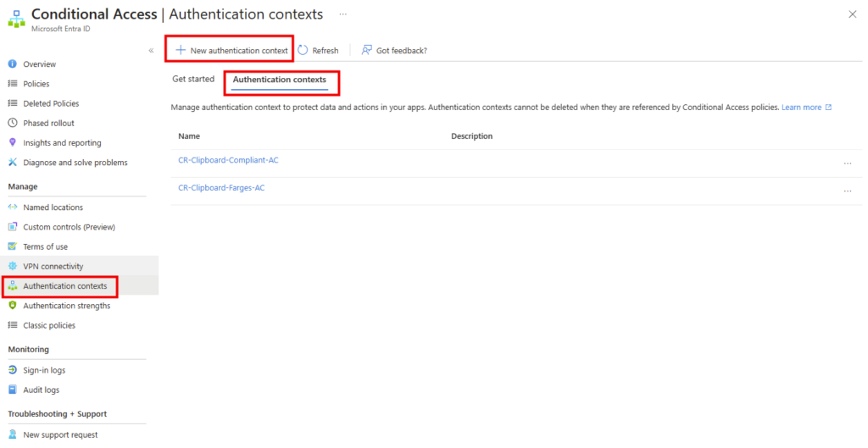Select Phased rollout in sidebar
This screenshot has height=448, width=868.
[48, 123]
